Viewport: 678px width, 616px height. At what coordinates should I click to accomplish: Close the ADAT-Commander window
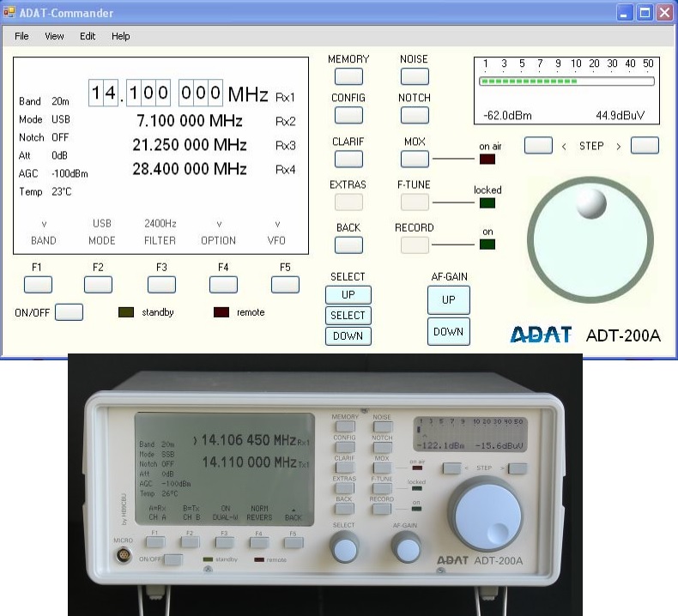665,13
